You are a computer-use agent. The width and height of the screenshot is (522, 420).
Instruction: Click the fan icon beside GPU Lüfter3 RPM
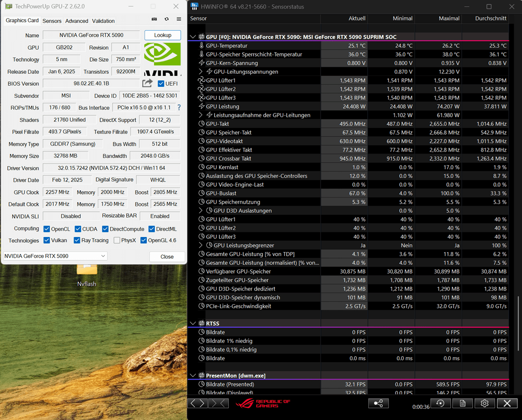201,98
